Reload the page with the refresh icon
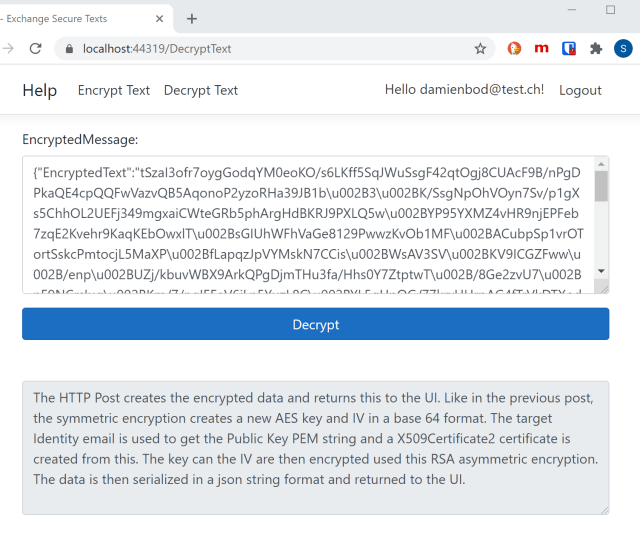This screenshot has width=640, height=538. coord(35,48)
